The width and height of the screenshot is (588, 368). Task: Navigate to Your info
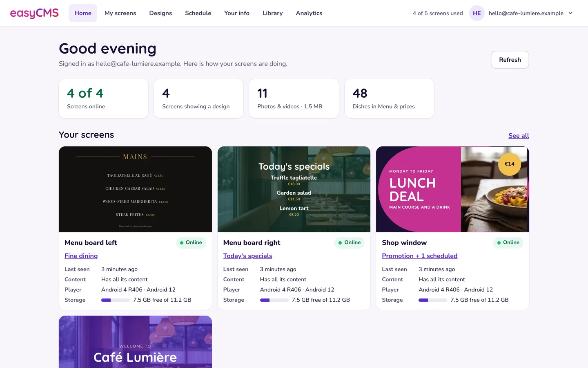237,13
